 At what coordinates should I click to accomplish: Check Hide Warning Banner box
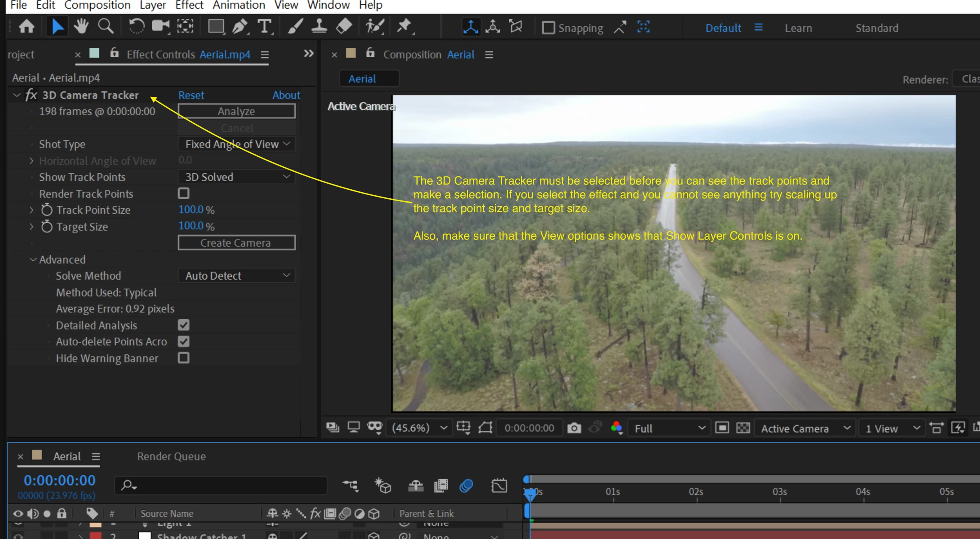pyautogui.click(x=184, y=358)
